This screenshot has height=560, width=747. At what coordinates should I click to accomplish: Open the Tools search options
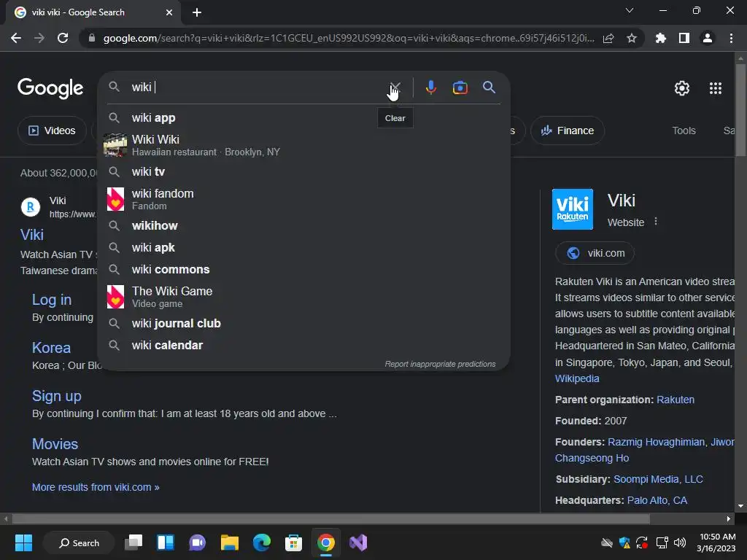click(684, 131)
